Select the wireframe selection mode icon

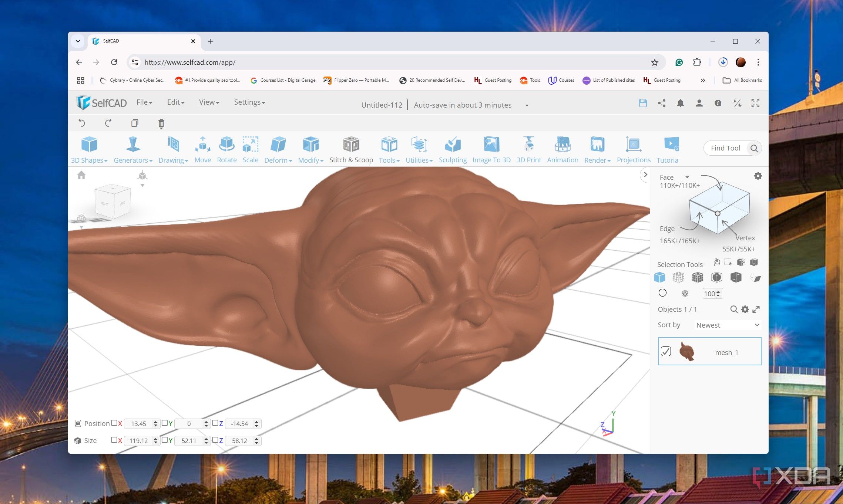pyautogui.click(x=679, y=277)
